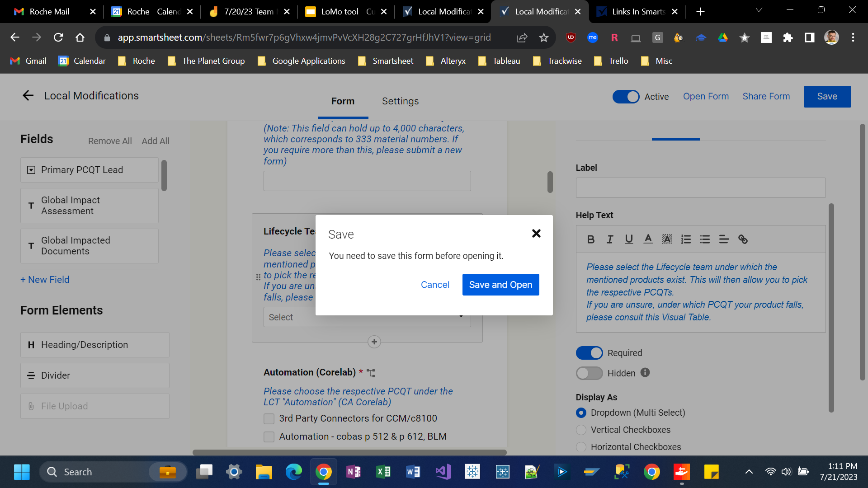Add Heading/Description form element

94,345
